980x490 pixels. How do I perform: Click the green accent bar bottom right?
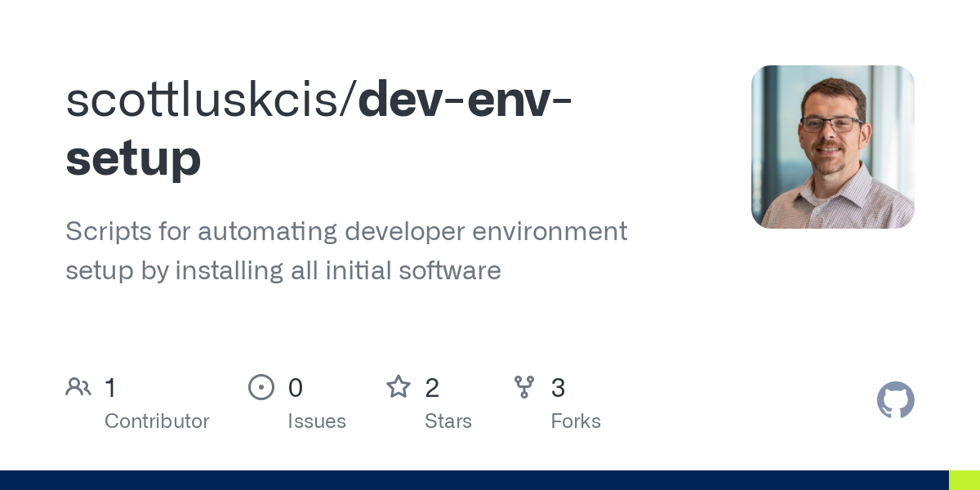tap(964, 480)
